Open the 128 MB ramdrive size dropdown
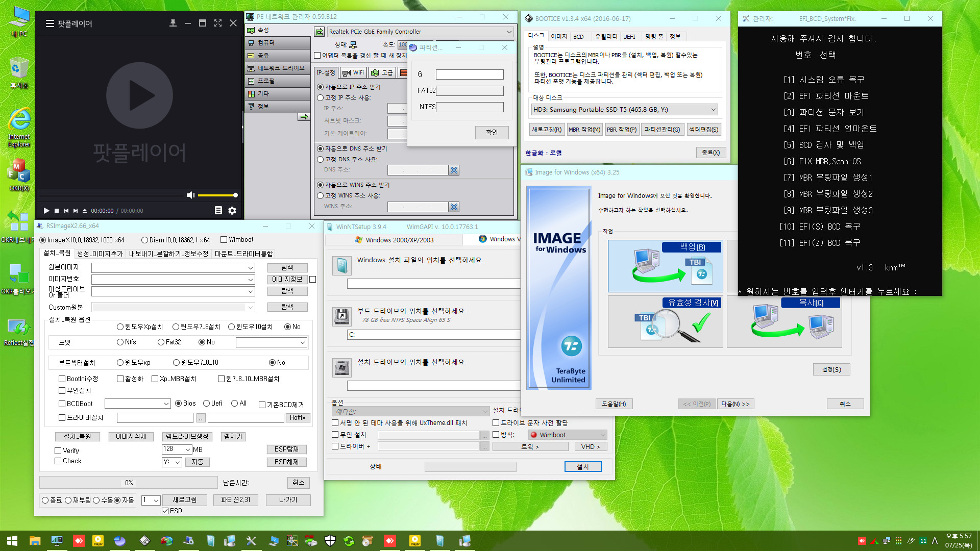 tap(177, 449)
